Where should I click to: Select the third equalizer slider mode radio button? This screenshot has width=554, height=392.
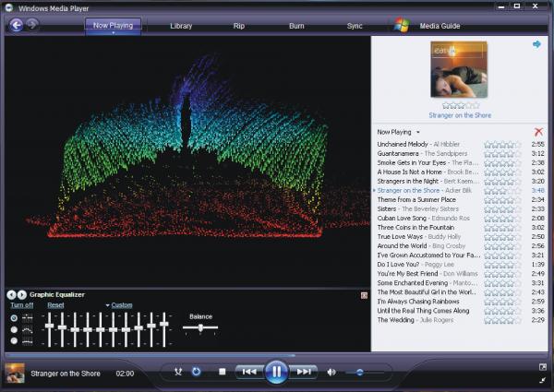pyautogui.click(x=14, y=340)
